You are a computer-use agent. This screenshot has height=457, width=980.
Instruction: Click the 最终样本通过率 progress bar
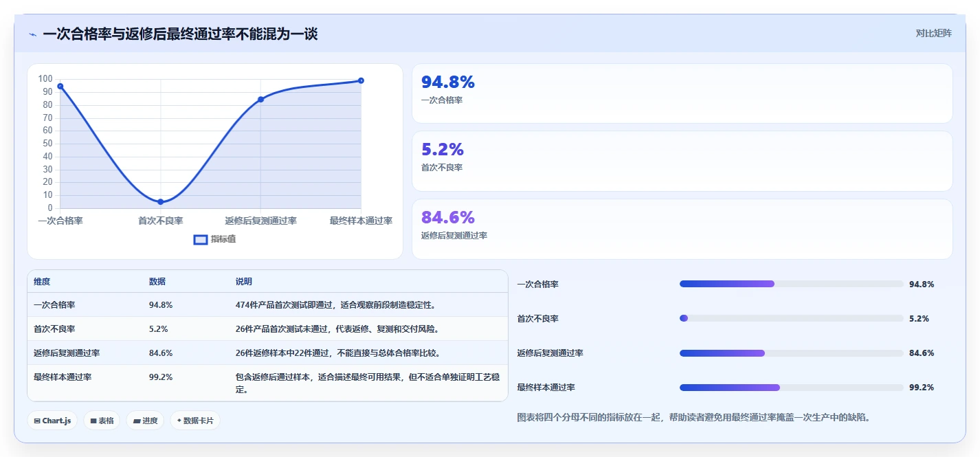[x=791, y=387]
